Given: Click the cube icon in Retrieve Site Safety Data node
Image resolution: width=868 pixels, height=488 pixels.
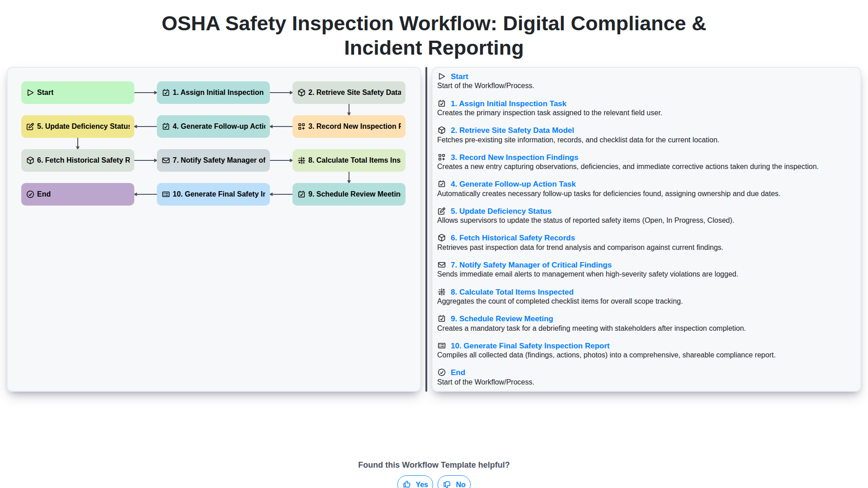Looking at the screenshot, I should (x=302, y=93).
